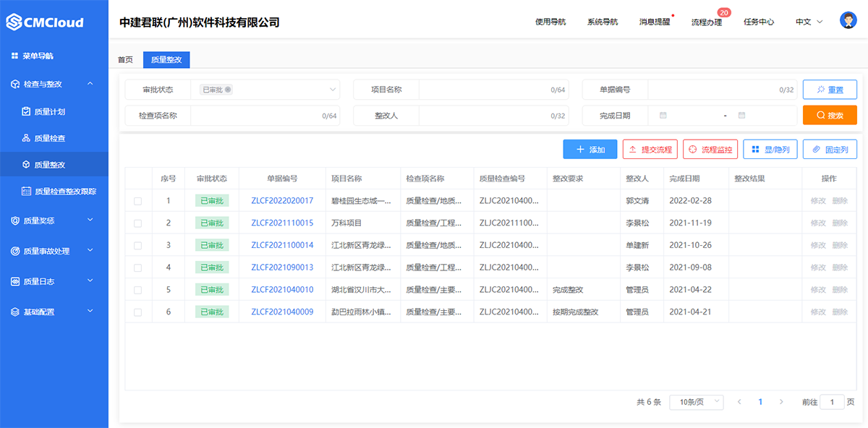Screen dimensions: 868x428
Task: Open 任务中心
Action: pyautogui.click(x=759, y=22)
